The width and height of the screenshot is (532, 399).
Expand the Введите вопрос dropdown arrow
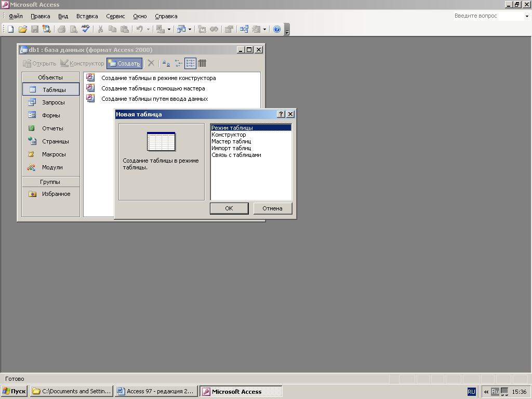point(527,16)
